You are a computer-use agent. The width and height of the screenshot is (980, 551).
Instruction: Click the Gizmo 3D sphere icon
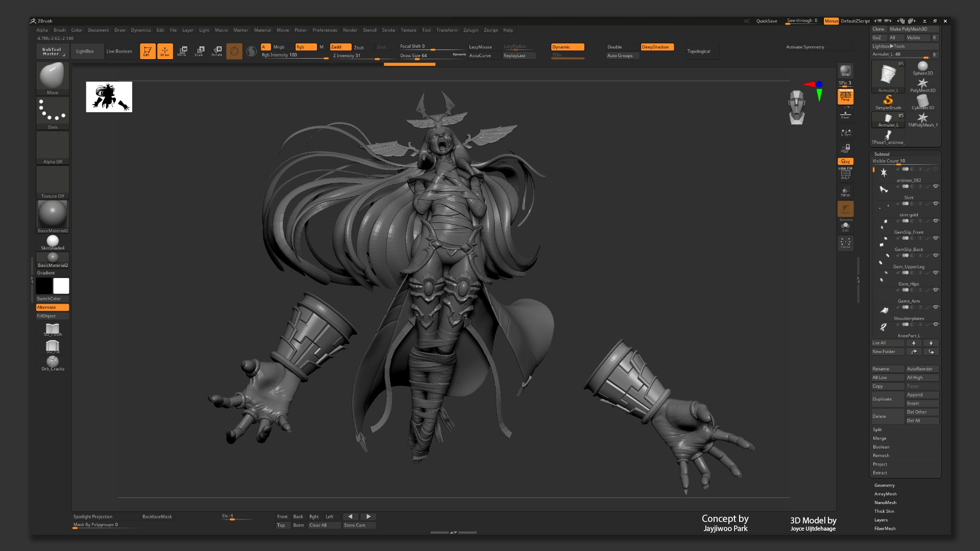pyautogui.click(x=234, y=51)
